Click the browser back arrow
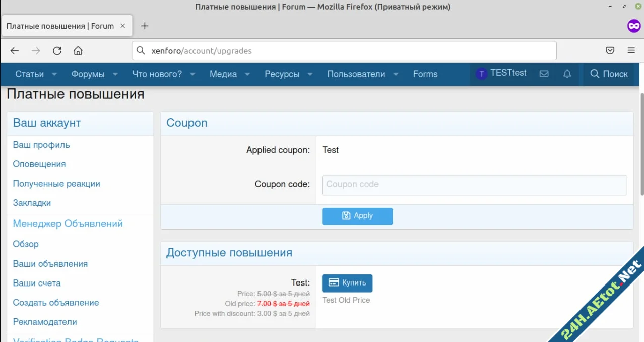 [x=15, y=51]
